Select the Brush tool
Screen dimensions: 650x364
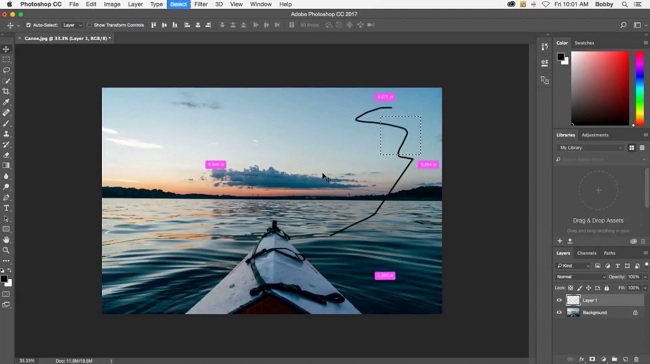coord(6,124)
